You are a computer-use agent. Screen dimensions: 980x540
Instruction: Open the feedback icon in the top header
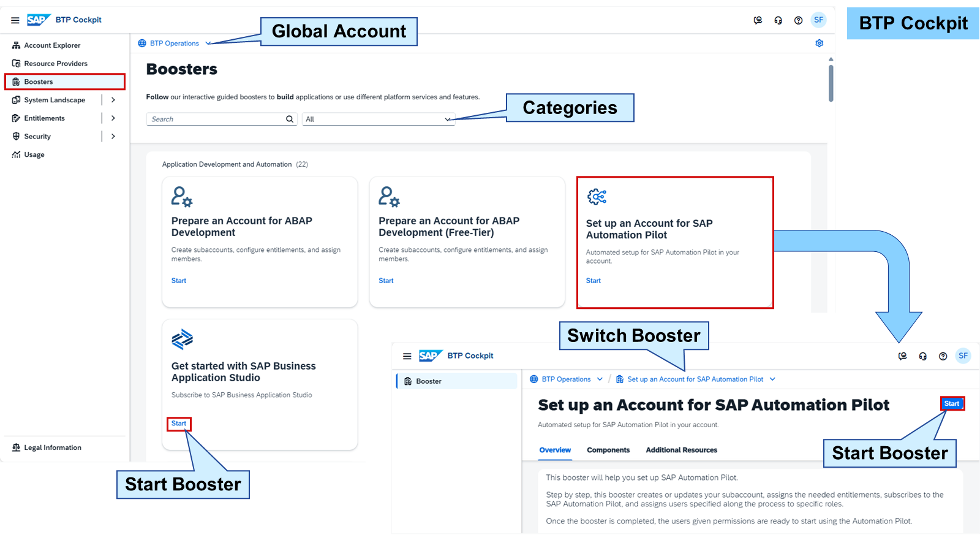(758, 20)
